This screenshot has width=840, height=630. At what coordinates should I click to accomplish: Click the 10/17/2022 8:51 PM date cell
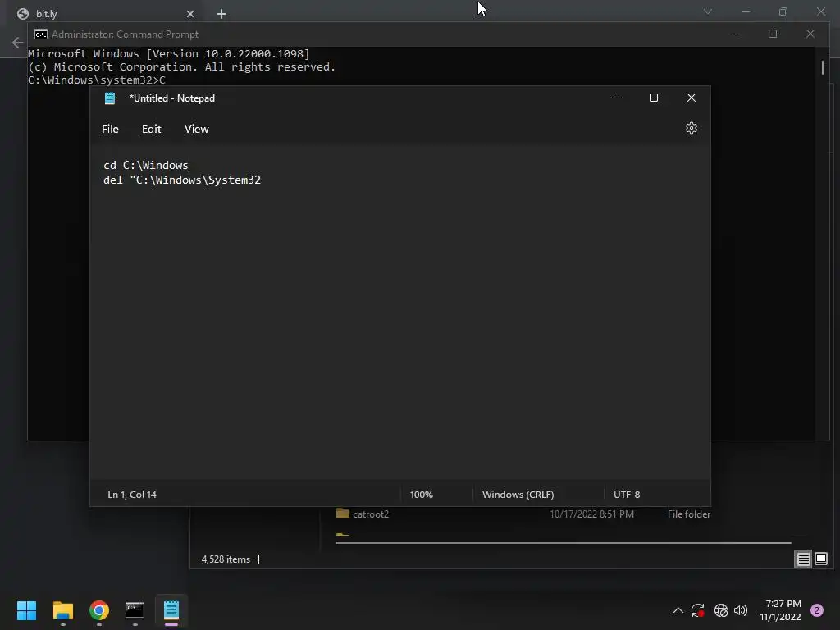pos(591,514)
